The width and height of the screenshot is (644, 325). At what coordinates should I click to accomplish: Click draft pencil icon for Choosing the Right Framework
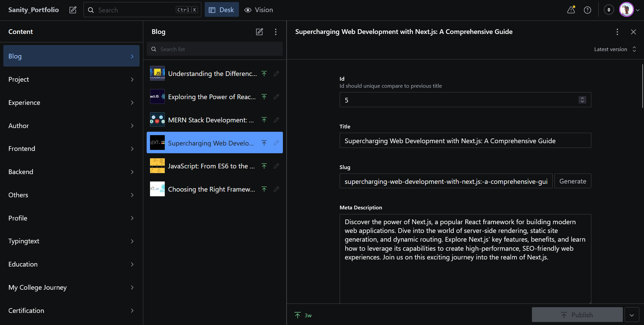276,189
